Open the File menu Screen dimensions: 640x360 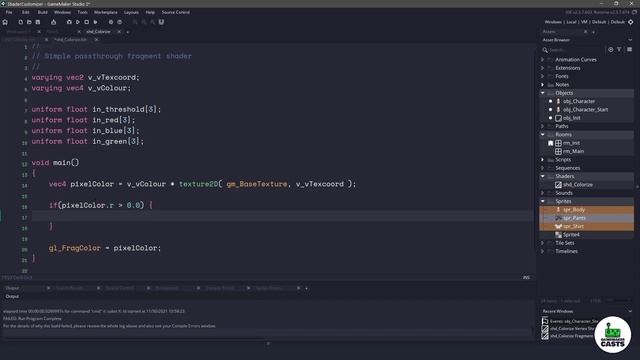(x=9, y=12)
